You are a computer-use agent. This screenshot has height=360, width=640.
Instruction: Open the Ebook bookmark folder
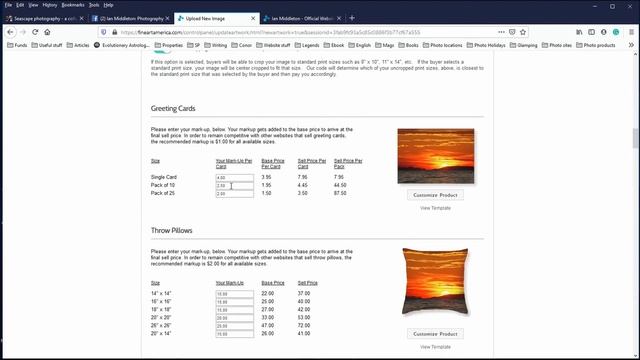334,45
